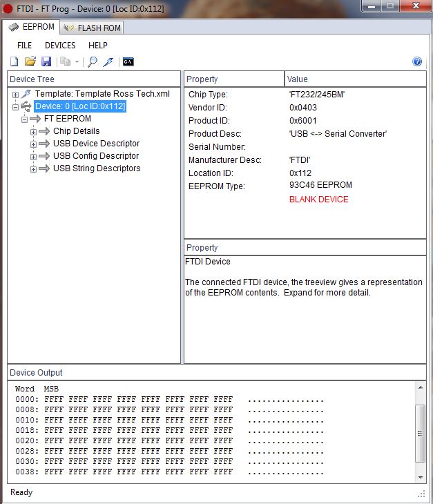
Task: Click the Device Output scroll up arrow
Action: [x=421, y=387]
